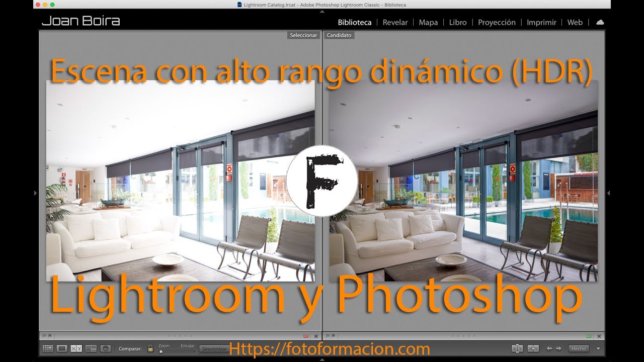Click the green color label of Candidate

(589, 336)
